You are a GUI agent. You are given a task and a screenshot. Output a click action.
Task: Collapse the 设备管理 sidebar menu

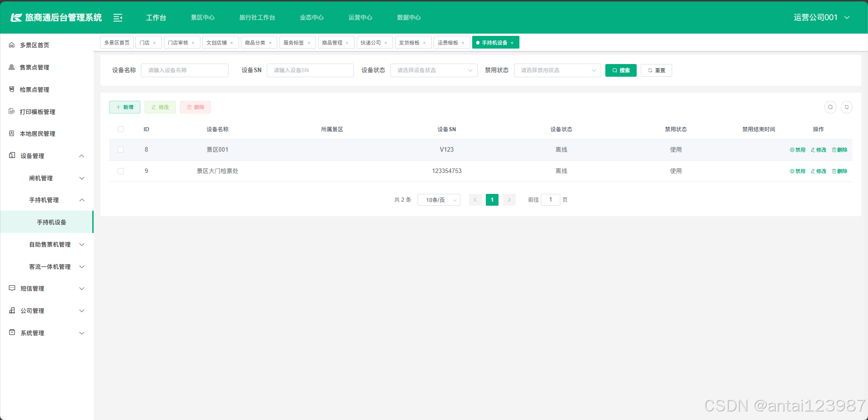[x=47, y=156]
